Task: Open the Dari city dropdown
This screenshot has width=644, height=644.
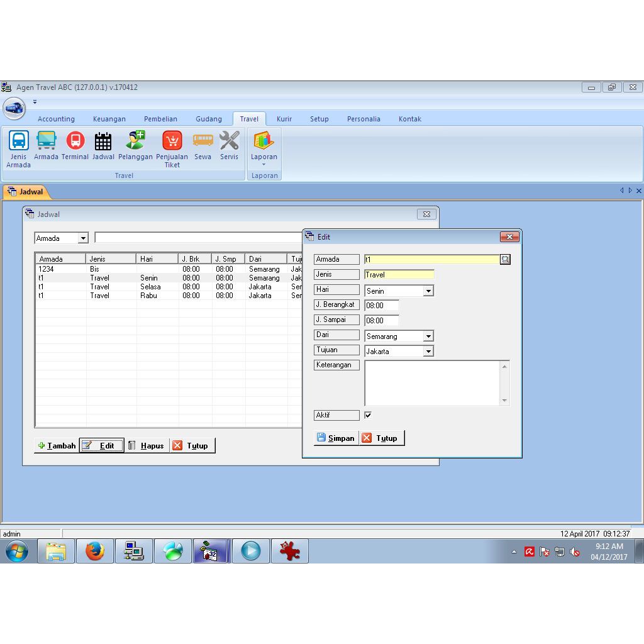Action: pos(428,336)
